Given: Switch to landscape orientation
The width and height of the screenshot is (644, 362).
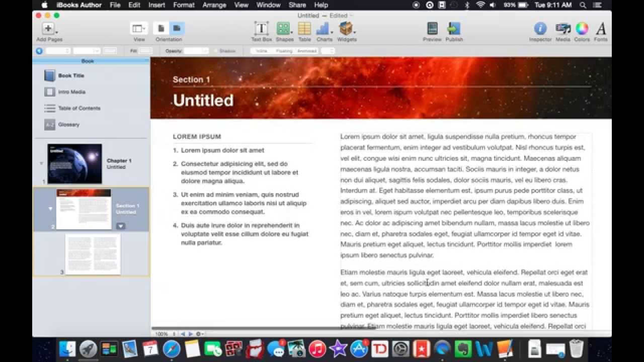Looking at the screenshot, I should 177,28.
